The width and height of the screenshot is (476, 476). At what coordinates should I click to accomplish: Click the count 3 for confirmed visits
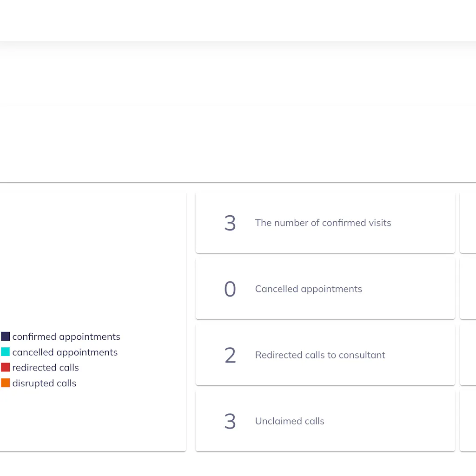pos(230,223)
